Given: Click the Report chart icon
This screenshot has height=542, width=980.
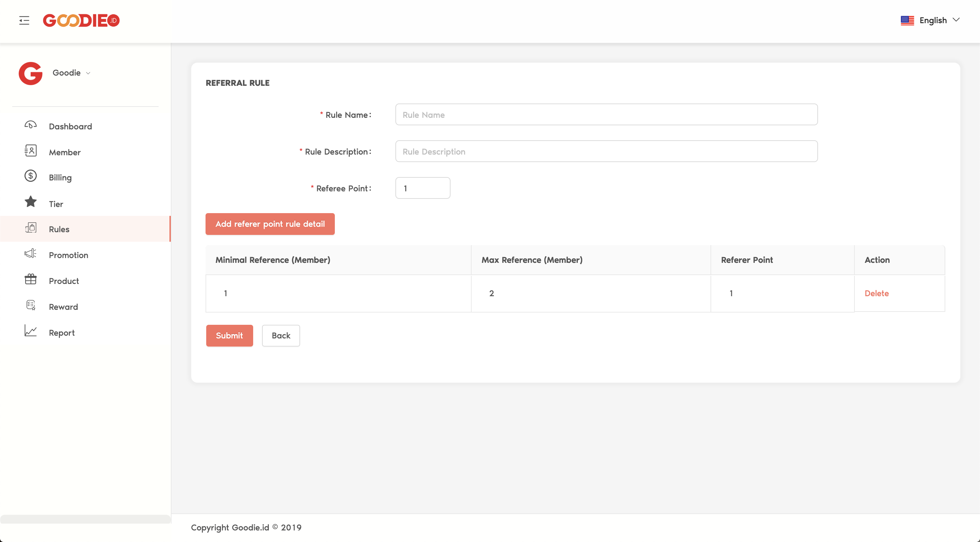Looking at the screenshot, I should (30, 332).
